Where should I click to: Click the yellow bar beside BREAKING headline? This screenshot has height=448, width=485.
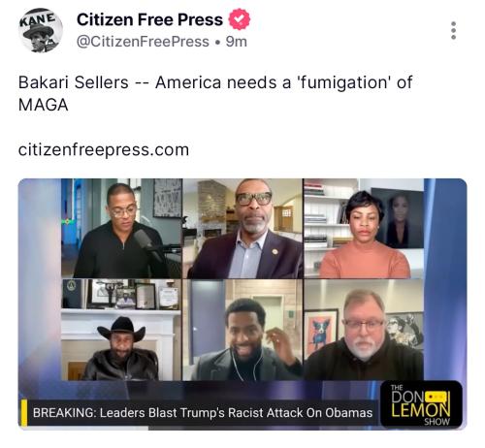coord(24,413)
